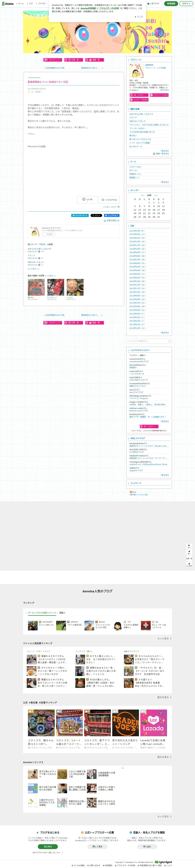Go to next month with >> in calendar
Image resolution: width=195 pixels, height=868 pixels.
click(156, 195)
